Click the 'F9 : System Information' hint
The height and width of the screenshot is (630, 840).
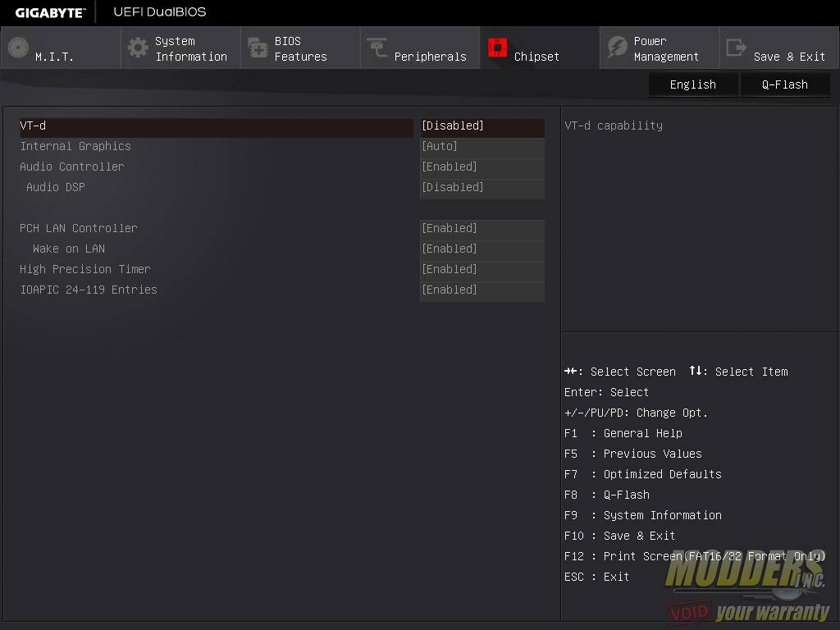point(643,515)
